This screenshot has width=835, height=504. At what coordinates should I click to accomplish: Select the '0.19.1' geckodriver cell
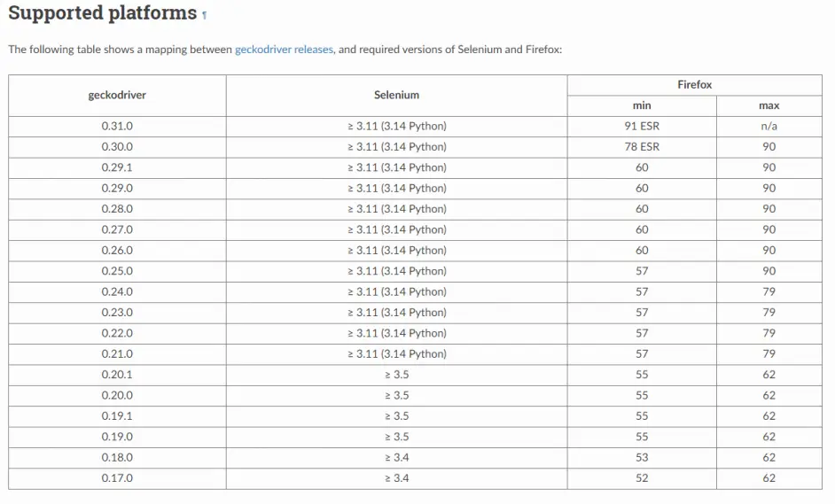[117, 417]
